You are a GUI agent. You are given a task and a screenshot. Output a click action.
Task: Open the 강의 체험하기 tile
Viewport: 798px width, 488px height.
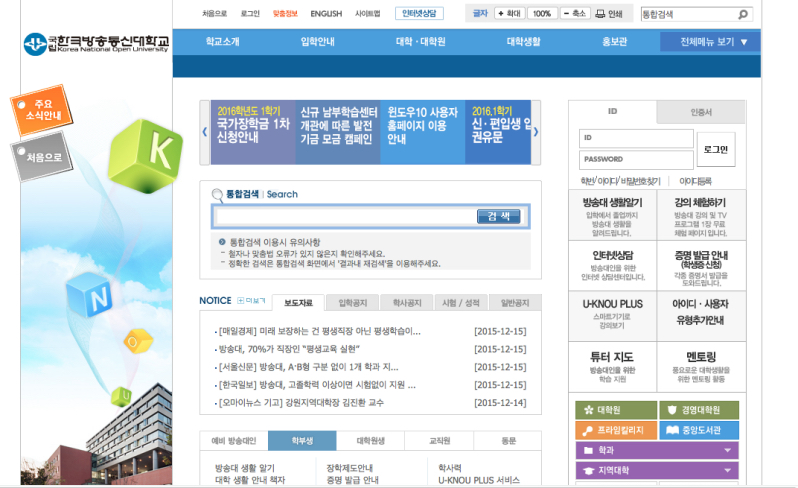pyautogui.click(x=701, y=215)
